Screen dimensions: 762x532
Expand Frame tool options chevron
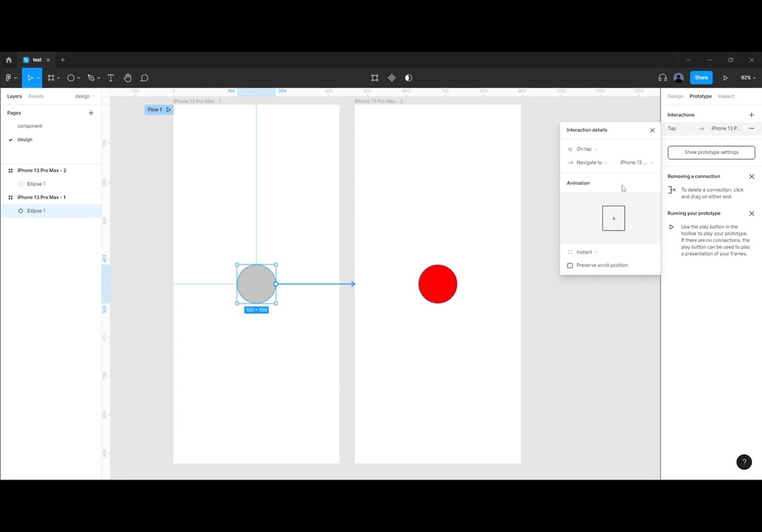(58, 78)
